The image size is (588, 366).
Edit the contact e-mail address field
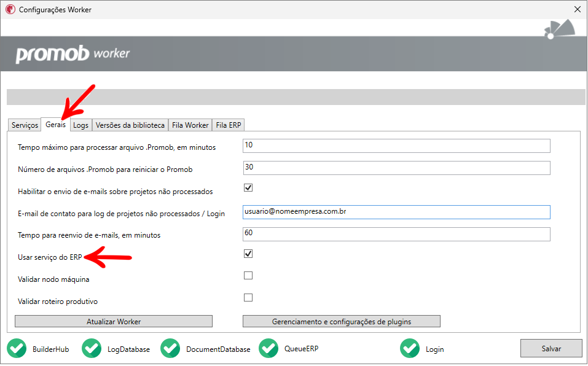pos(396,212)
